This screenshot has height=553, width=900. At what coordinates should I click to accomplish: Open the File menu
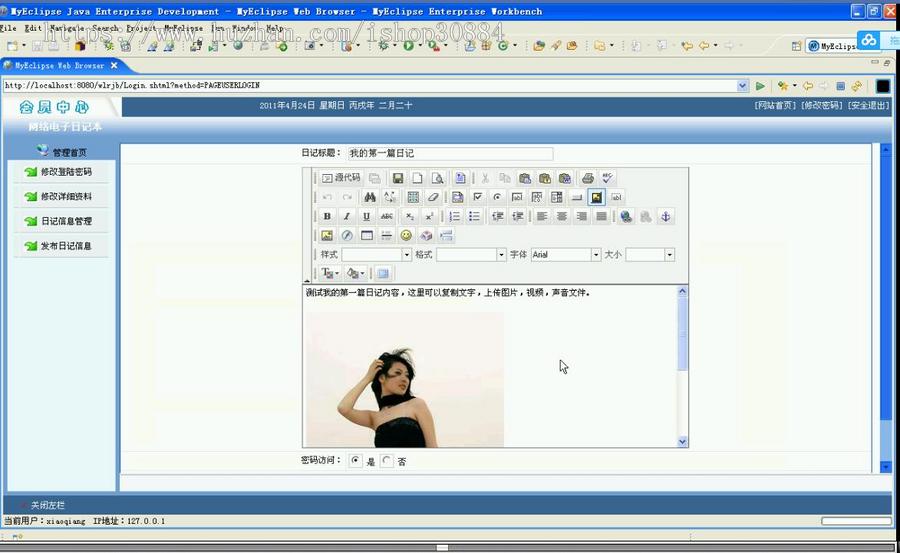click(9, 28)
